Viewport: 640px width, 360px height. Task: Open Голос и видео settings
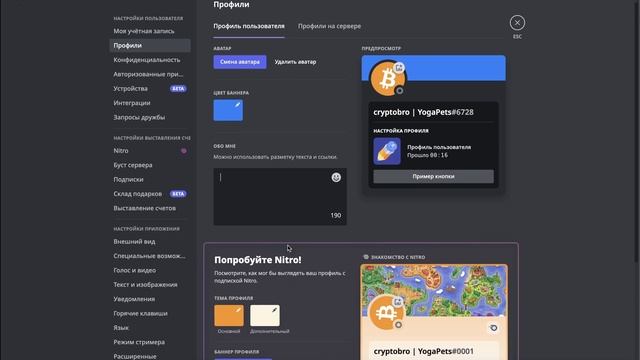(150, 270)
